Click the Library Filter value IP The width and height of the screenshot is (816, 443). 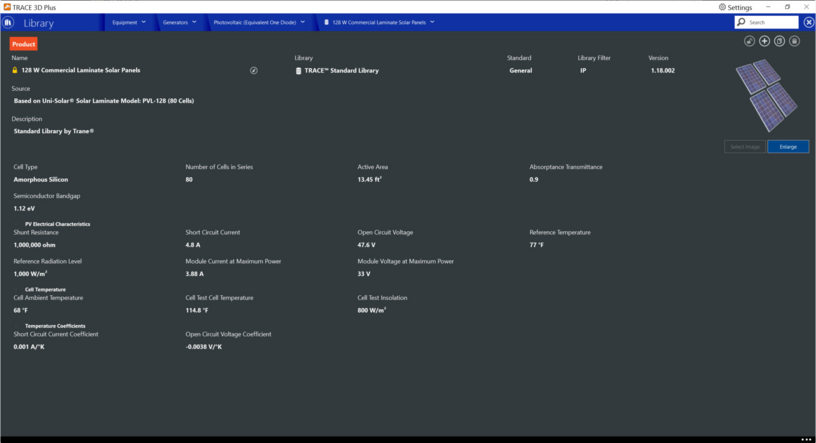tap(583, 71)
